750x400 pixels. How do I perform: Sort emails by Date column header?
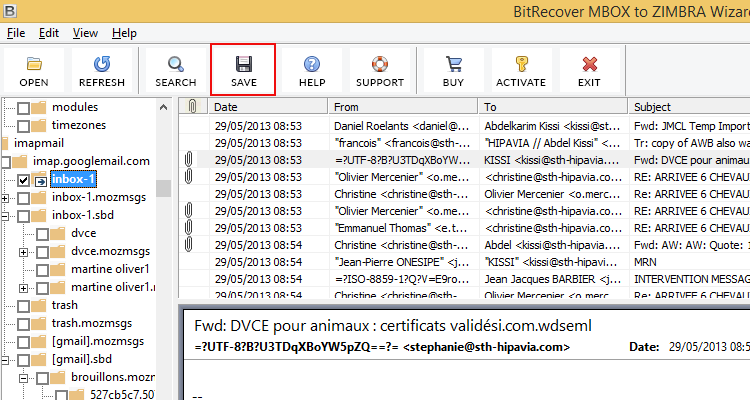coord(266,106)
